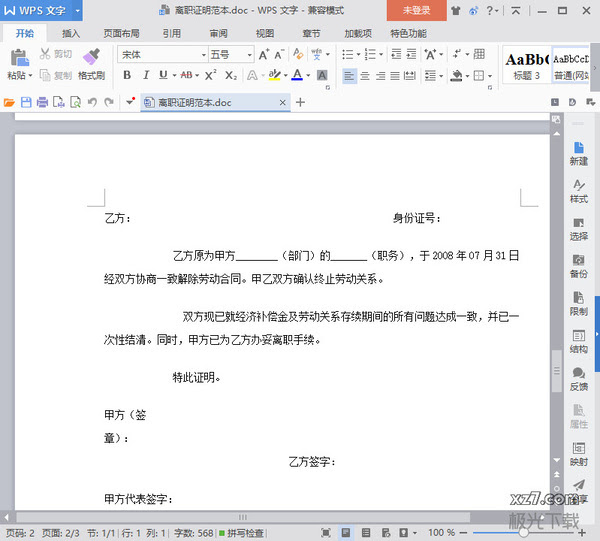Viewport: 600px width, 541px height.
Task: Open the Structure (结构) sidebar panel
Action: click(579, 342)
